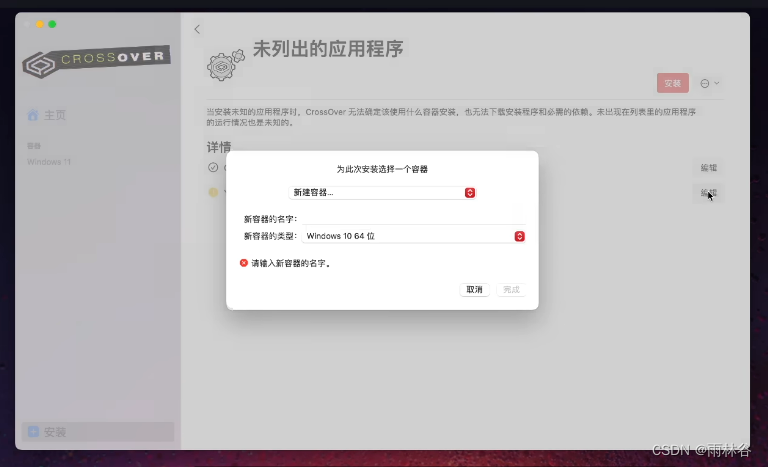This screenshot has height=467, width=768.
Task: Click the gear application icon beside title
Action: tap(225, 65)
